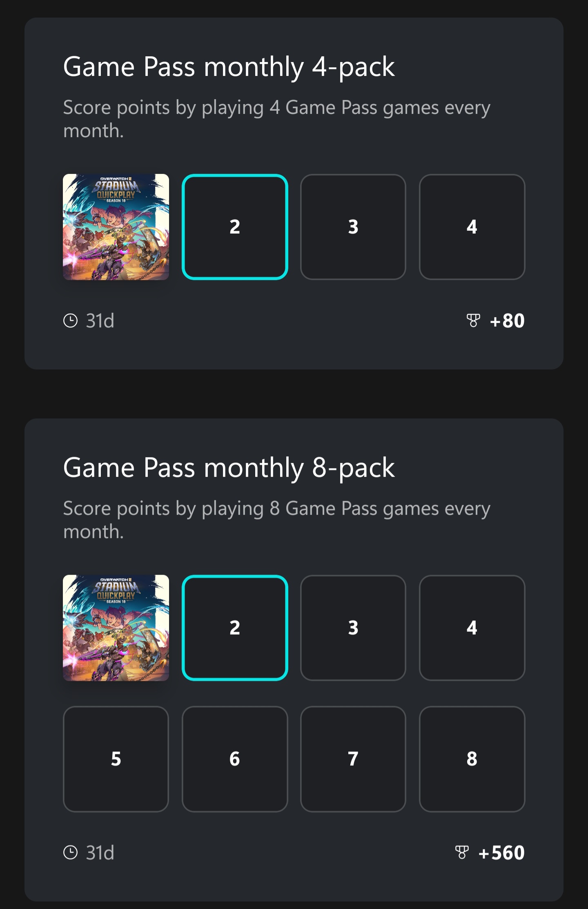
Task: Tap empty game slot 7
Action: click(353, 759)
